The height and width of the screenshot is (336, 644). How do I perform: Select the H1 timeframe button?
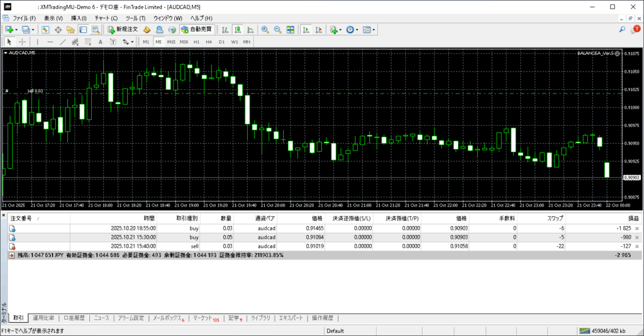click(196, 42)
